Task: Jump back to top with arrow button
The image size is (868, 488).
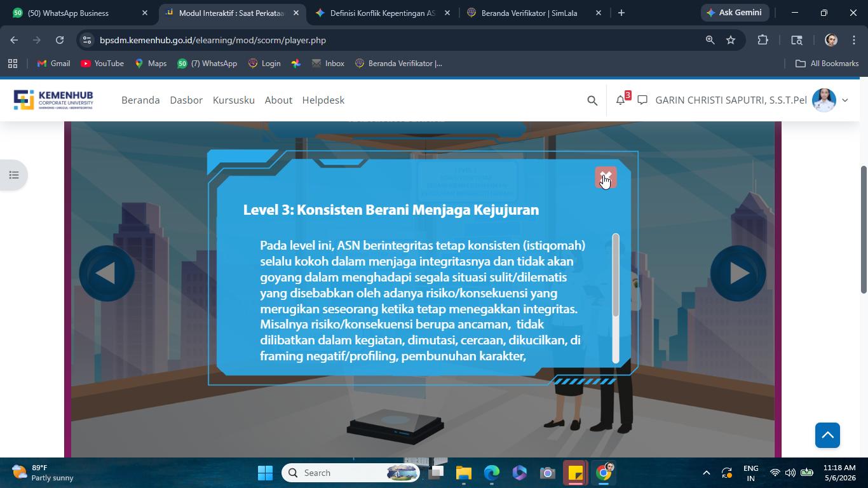Action: pos(827,435)
